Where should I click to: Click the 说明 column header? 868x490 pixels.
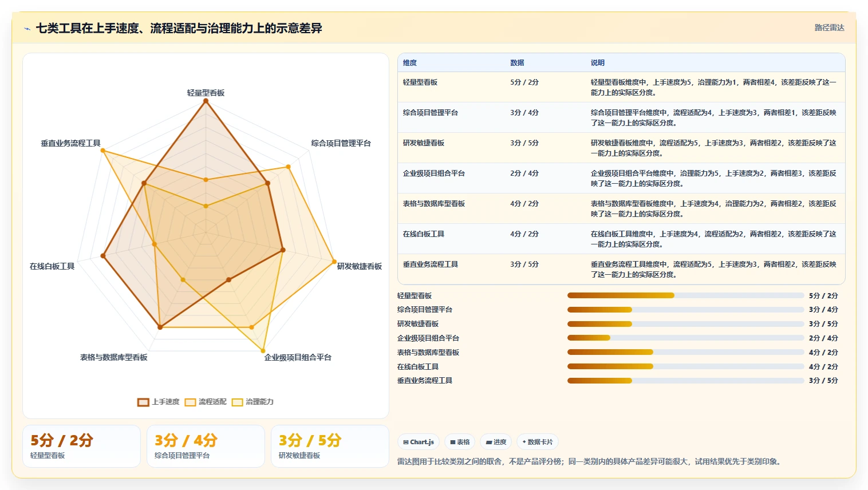pyautogui.click(x=598, y=63)
